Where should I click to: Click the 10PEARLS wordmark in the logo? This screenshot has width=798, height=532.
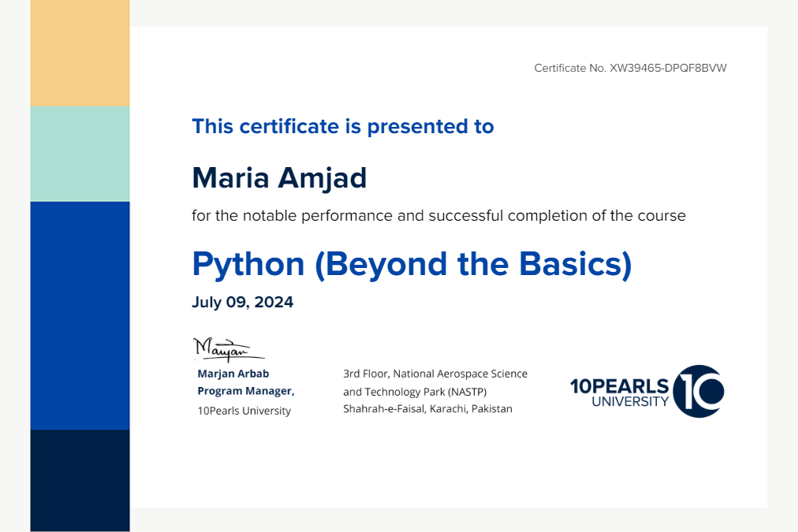[619, 385]
